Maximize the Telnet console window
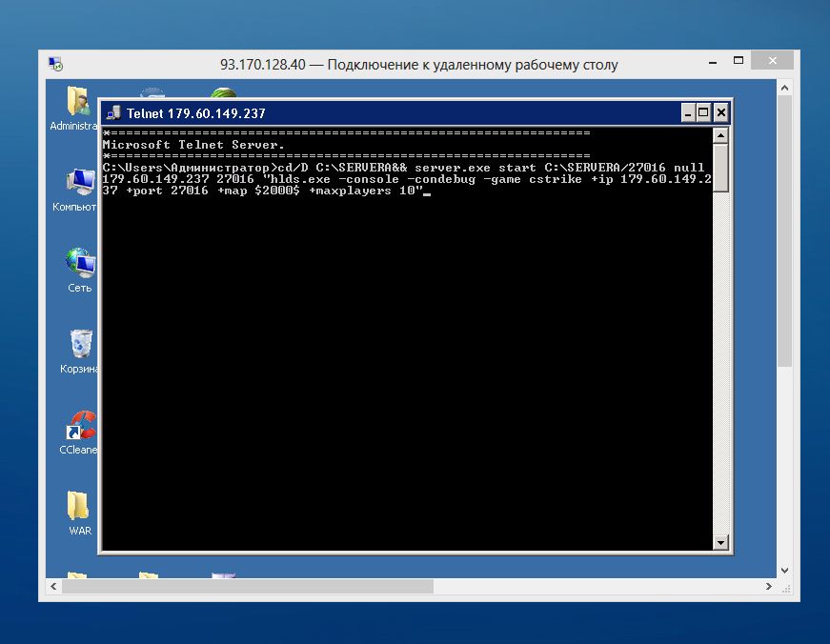This screenshot has height=644, width=830. pyautogui.click(x=704, y=112)
